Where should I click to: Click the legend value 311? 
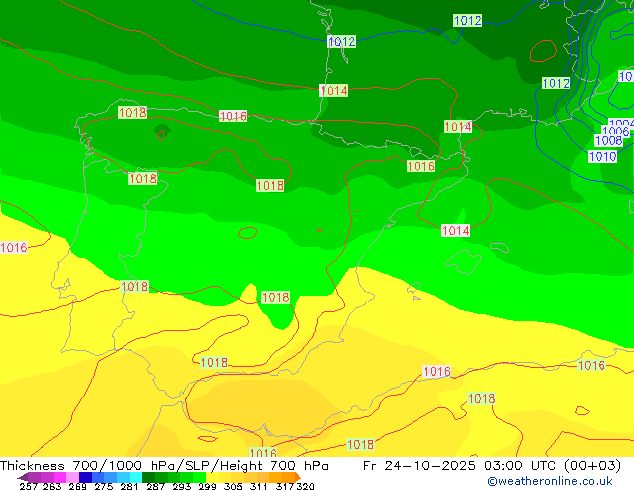(x=259, y=486)
